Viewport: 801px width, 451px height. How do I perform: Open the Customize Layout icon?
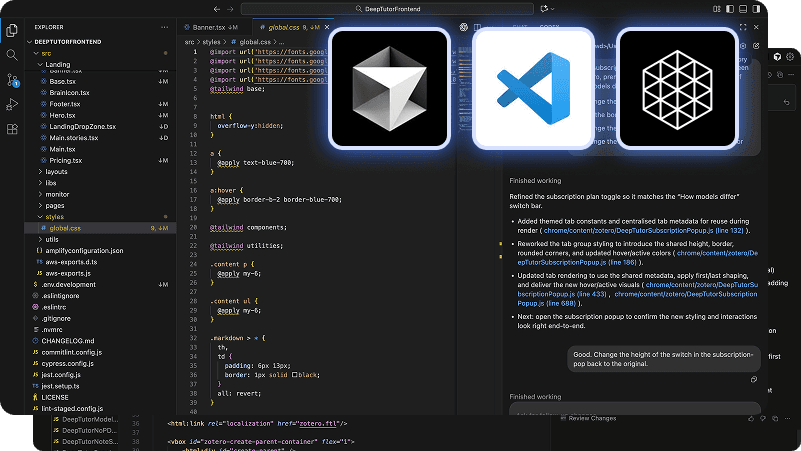717,9
